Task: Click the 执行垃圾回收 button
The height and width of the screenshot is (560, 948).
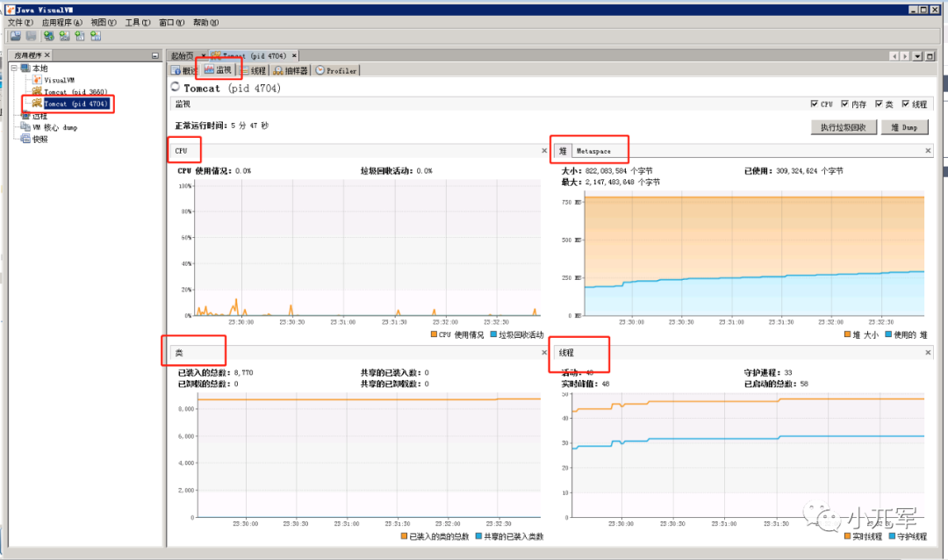Action: pyautogui.click(x=844, y=127)
